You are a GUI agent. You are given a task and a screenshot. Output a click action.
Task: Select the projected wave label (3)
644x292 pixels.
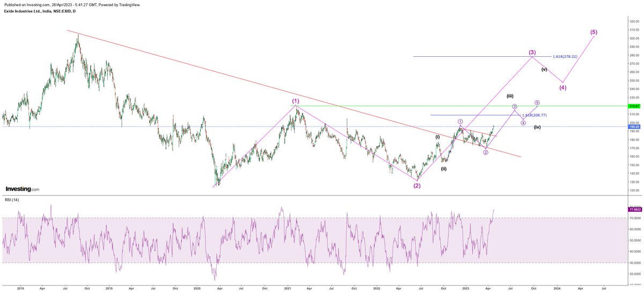532,53
